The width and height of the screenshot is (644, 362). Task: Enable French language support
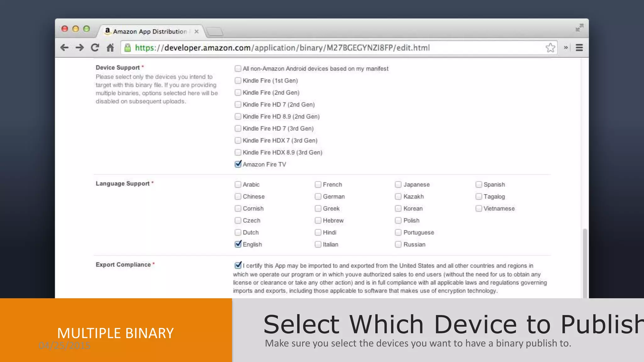point(318,184)
